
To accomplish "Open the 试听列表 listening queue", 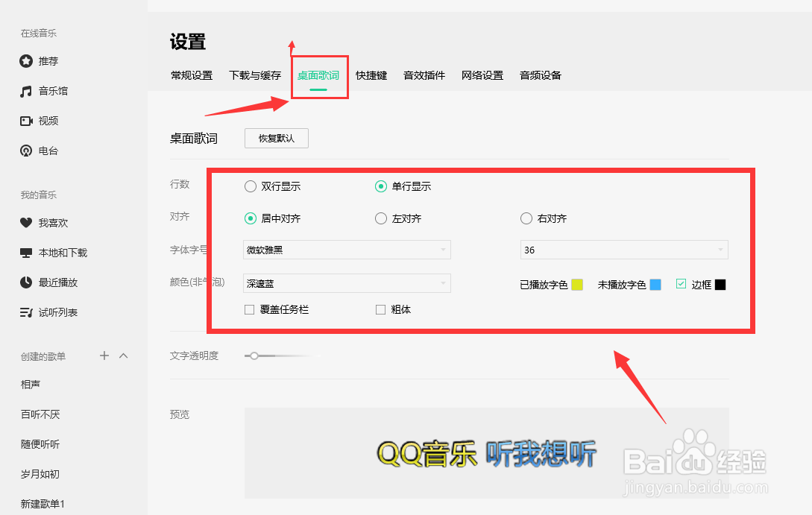I will (x=57, y=312).
